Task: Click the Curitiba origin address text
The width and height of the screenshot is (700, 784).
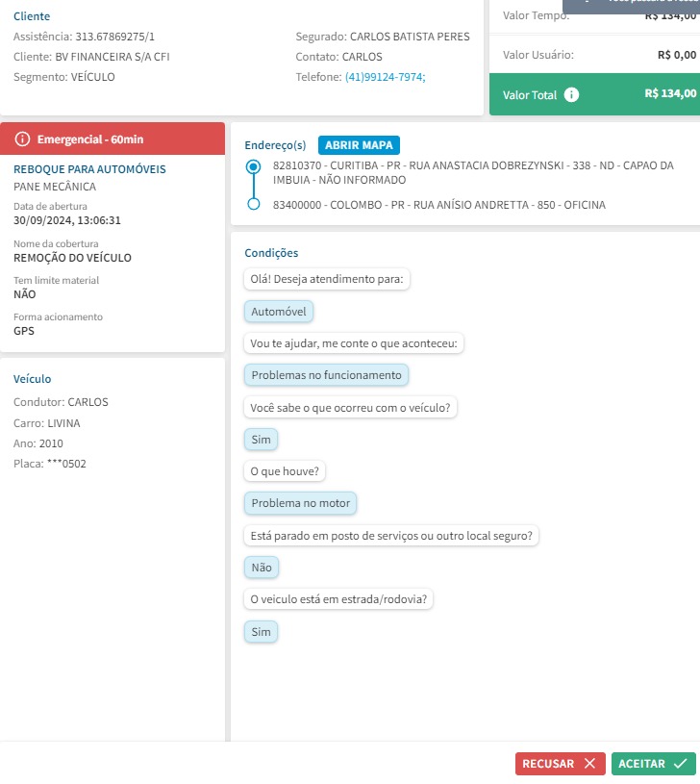Action: 472,172
